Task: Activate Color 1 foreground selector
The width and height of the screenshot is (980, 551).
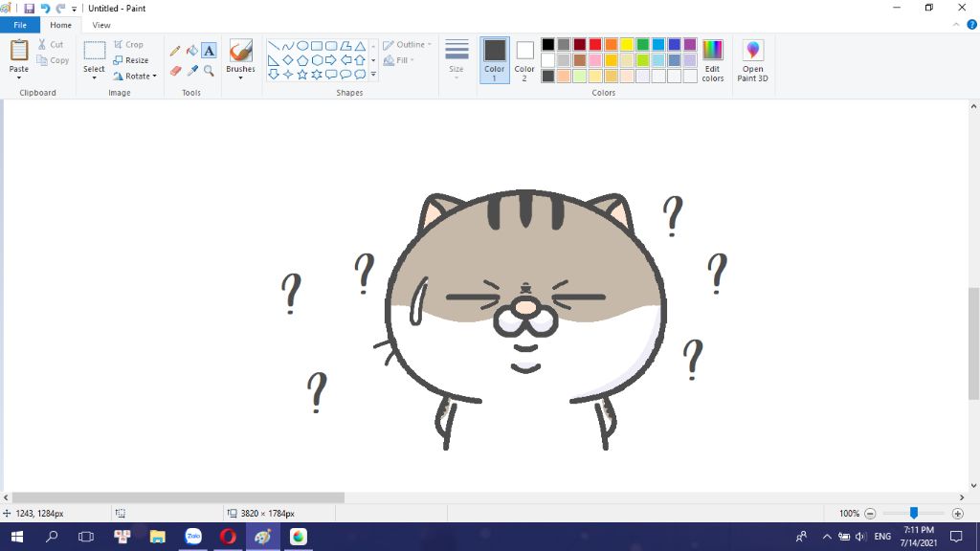Action: click(495, 60)
